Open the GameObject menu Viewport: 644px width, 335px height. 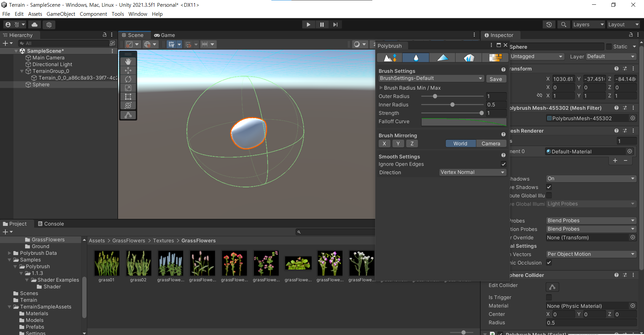click(61, 14)
